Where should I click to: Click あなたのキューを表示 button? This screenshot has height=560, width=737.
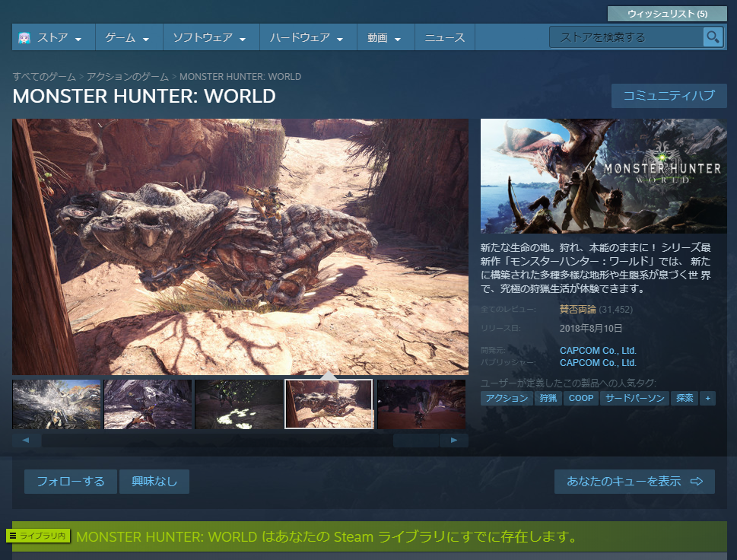pos(634,482)
